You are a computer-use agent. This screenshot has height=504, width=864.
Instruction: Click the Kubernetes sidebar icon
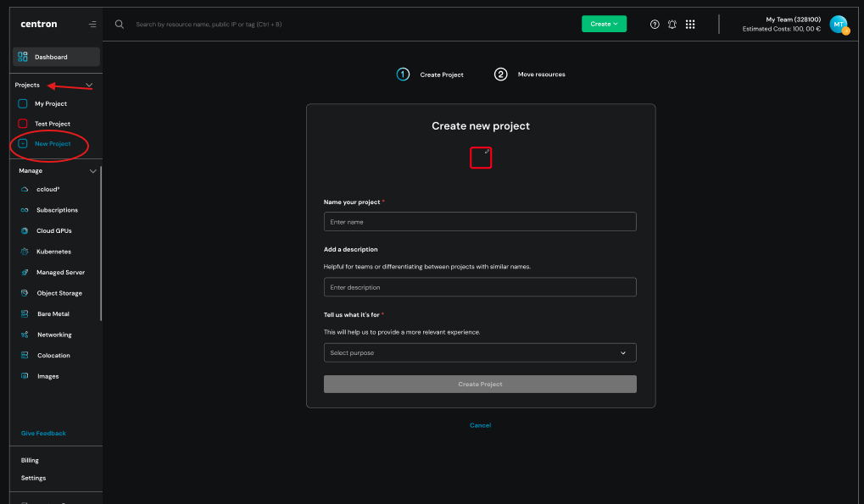pyautogui.click(x=25, y=252)
